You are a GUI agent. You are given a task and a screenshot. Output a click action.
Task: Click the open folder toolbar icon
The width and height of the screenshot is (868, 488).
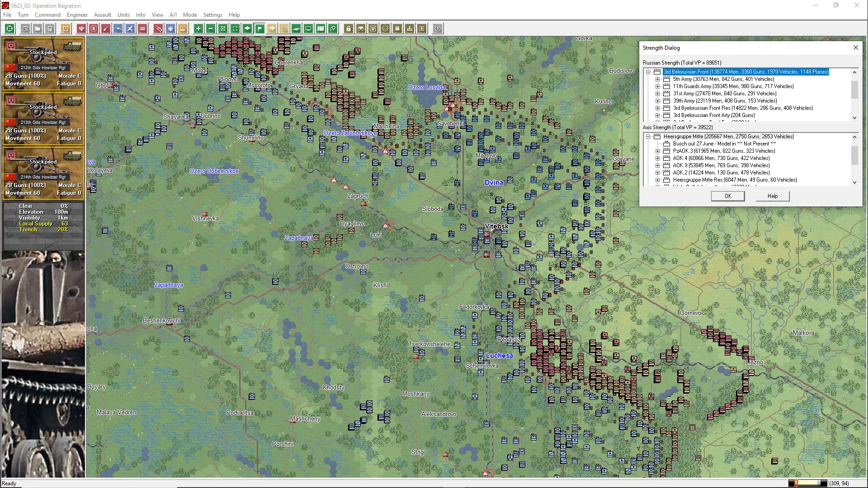click(38, 28)
